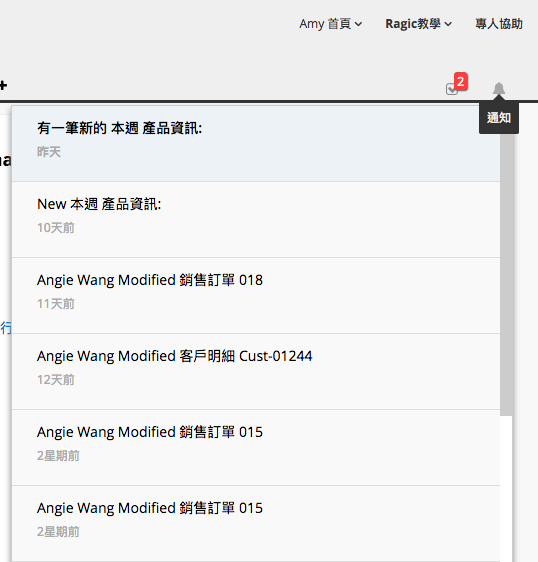Open the pending tasks checkbox icon
Viewport: 538px width, 562px height.
451,89
